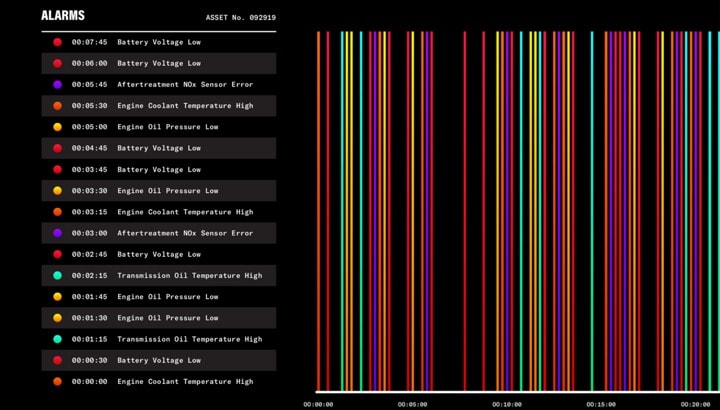This screenshot has width=720, height=410.
Task: Click the ALARMS panel heading
Action: [x=63, y=16]
